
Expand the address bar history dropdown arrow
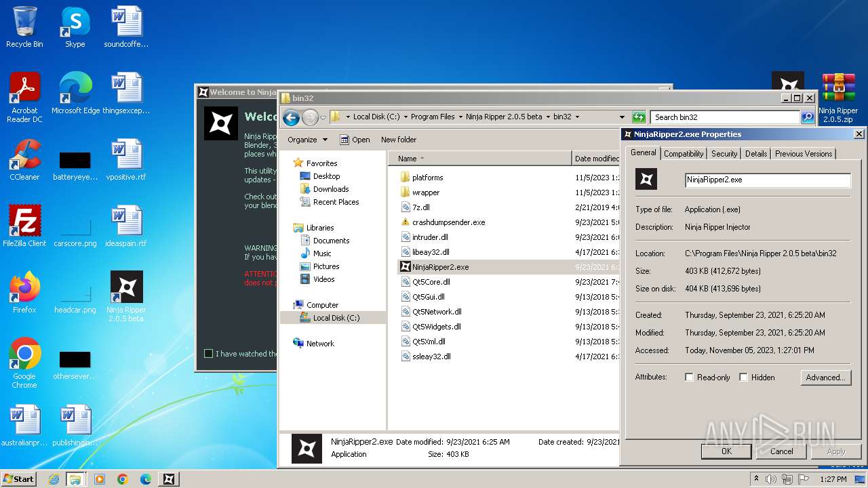coord(622,117)
